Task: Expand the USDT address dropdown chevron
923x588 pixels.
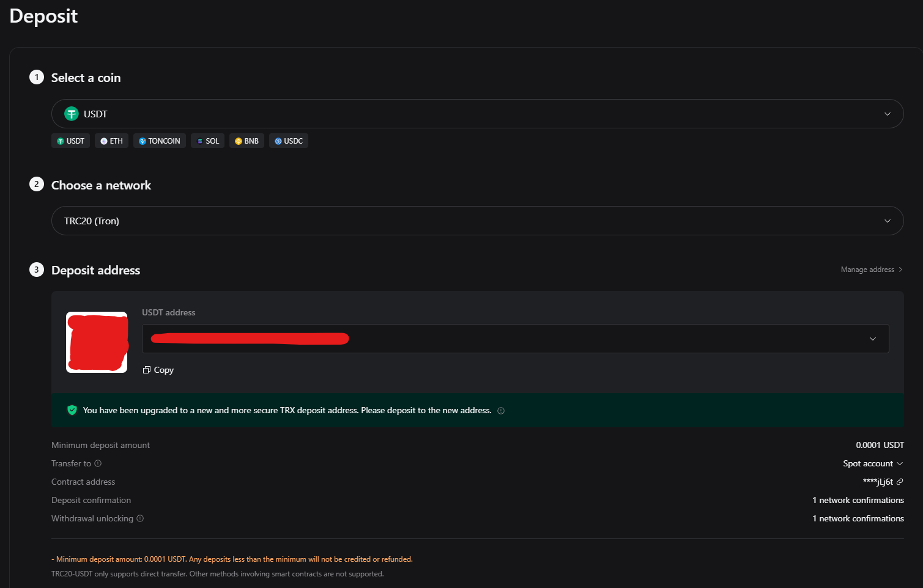Action: pyautogui.click(x=873, y=339)
